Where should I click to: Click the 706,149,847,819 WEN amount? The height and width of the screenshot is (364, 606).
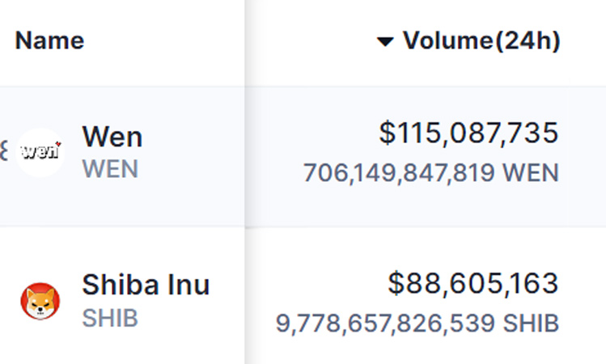(x=431, y=173)
